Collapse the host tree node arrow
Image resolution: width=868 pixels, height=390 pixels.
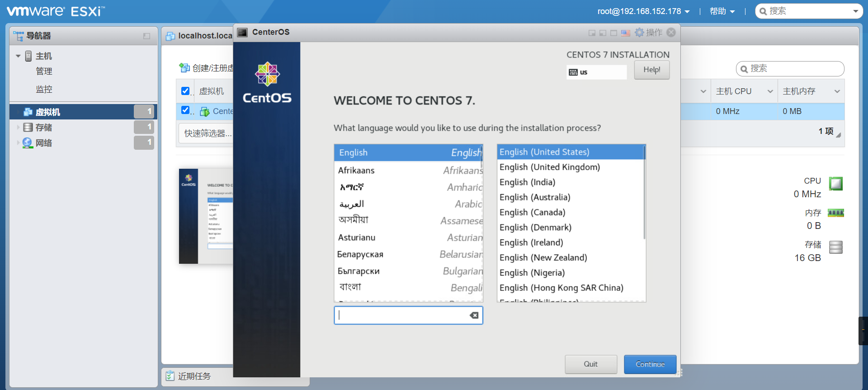[18, 56]
